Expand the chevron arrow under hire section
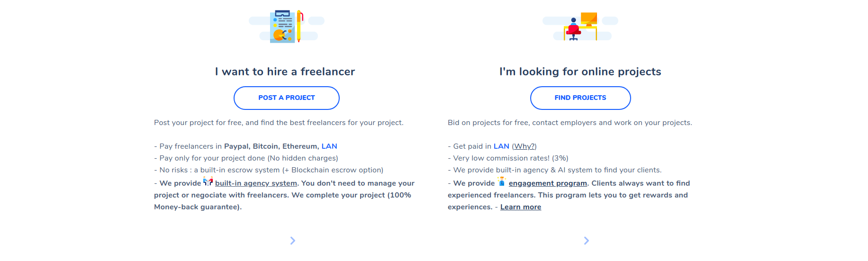The width and height of the screenshot is (868, 261). coord(293,241)
